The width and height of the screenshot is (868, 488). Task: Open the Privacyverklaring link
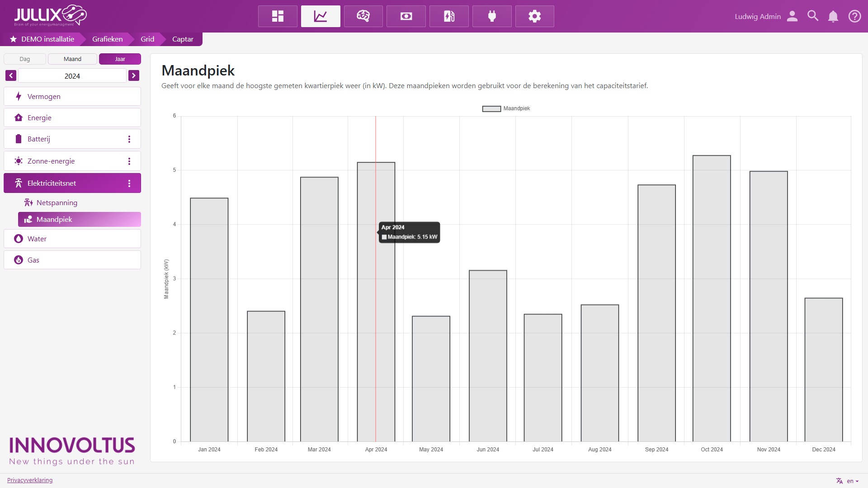pyautogui.click(x=30, y=480)
